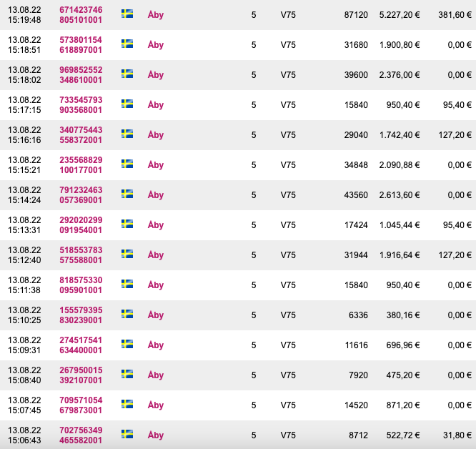Click flag icon beside ticket 518553783
476x449 pixels.
tap(127, 254)
